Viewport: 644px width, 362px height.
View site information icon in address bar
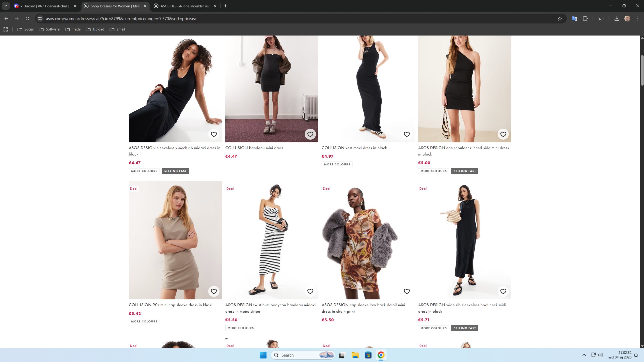tap(40, 18)
